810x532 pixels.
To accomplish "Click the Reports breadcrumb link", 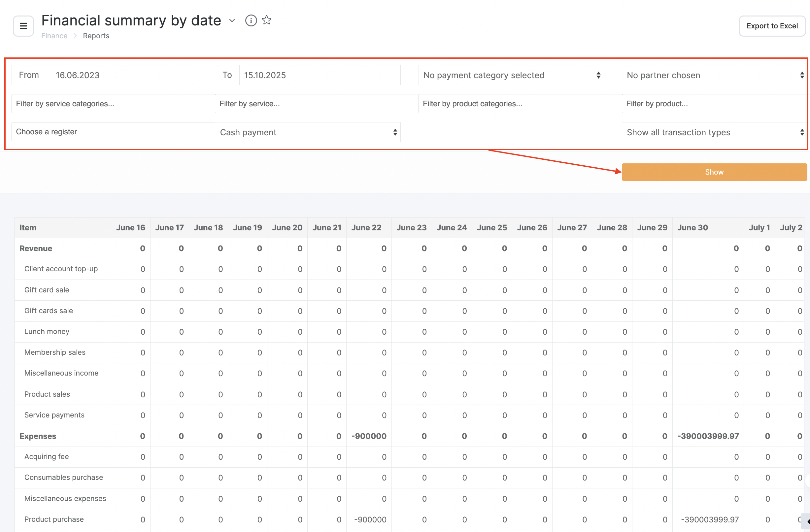I will (96, 36).
